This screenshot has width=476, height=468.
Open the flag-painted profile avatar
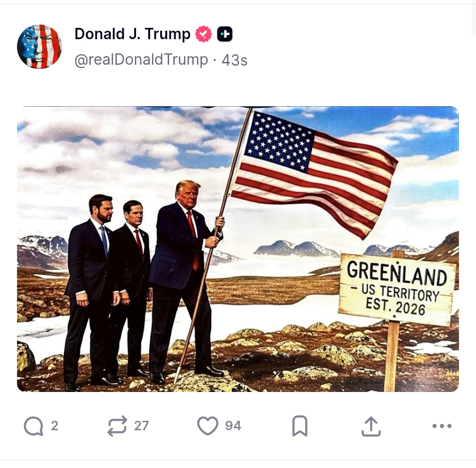click(x=40, y=47)
